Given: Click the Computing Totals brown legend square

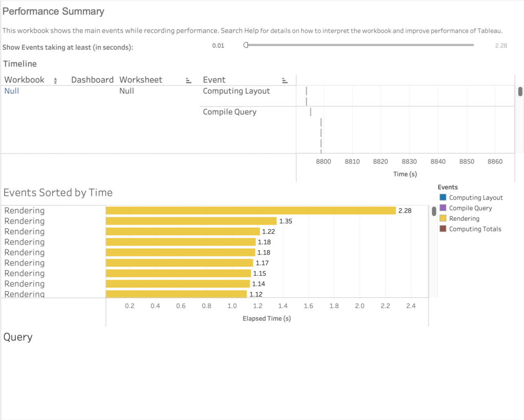Looking at the screenshot, I should (443, 229).
